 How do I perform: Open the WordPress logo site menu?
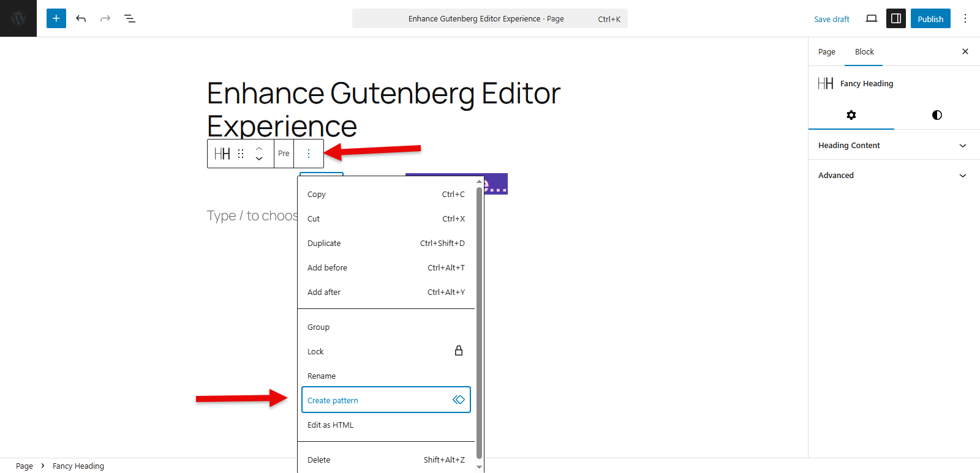click(18, 18)
